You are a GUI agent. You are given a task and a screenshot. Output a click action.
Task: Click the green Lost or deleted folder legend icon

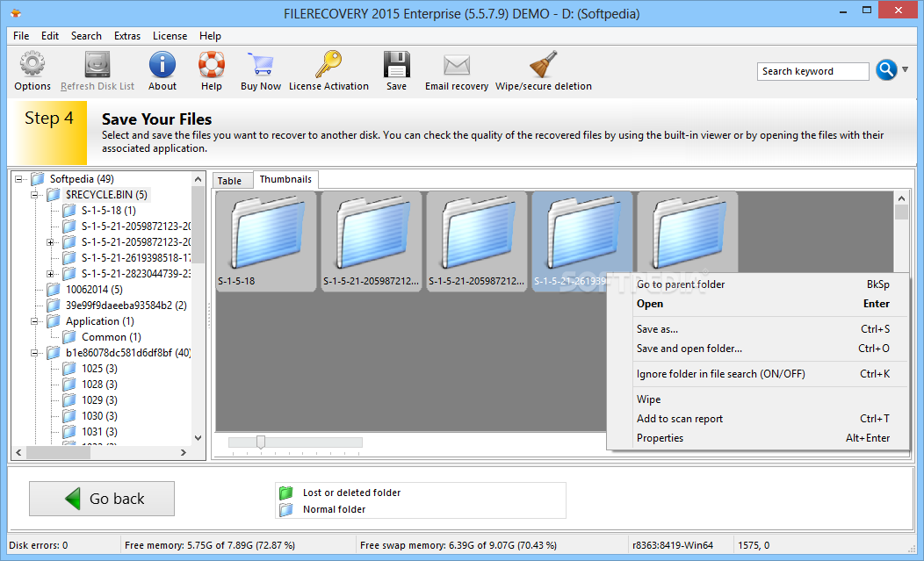[x=285, y=493]
